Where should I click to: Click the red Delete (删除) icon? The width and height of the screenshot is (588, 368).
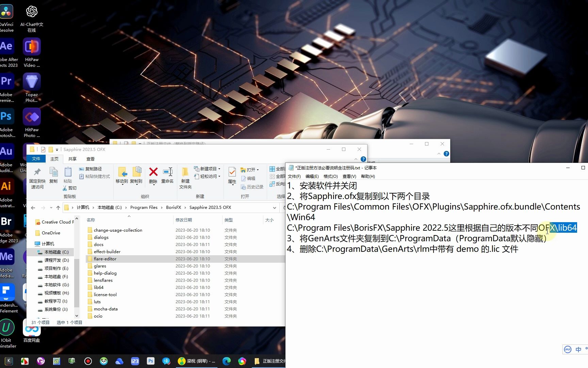(153, 172)
